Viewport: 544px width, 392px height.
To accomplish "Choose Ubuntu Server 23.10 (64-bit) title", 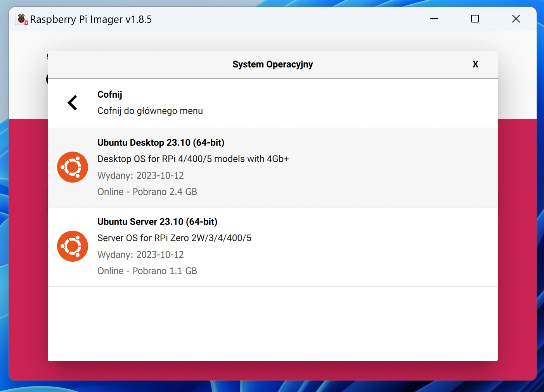I will pyautogui.click(x=157, y=222).
